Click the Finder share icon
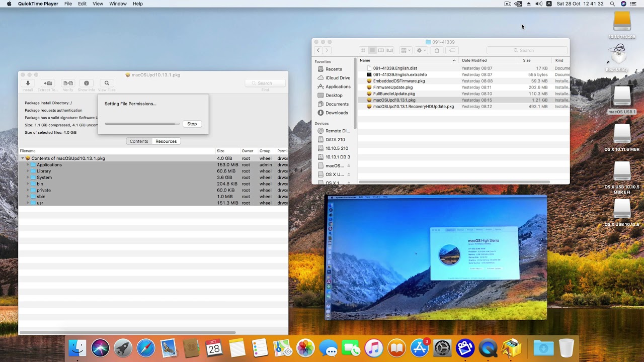 (437, 50)
